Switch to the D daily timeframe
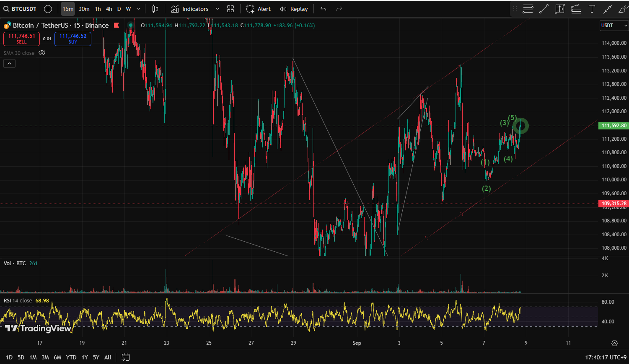The image size is (629, 364). tap(119, 9)
